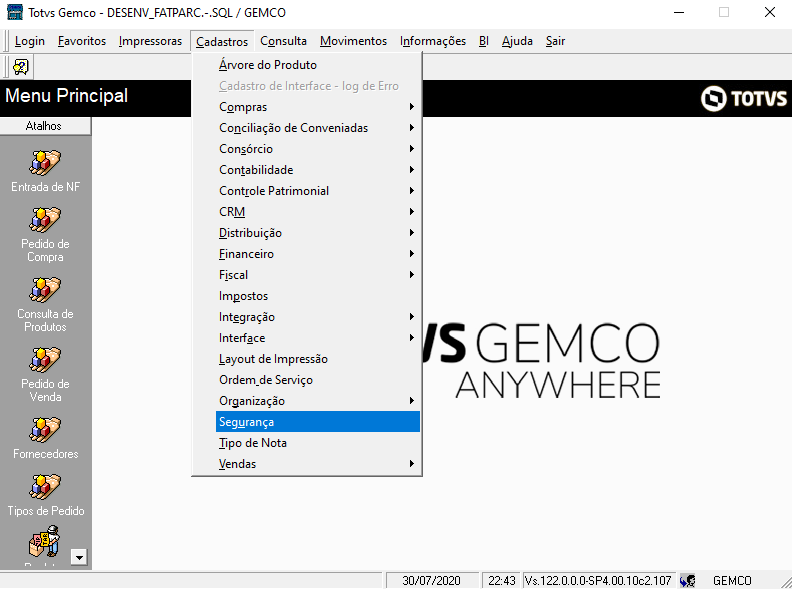Expand the Controle Patrimonial submenu
The image size is (792, 589).
click(318, 191)
